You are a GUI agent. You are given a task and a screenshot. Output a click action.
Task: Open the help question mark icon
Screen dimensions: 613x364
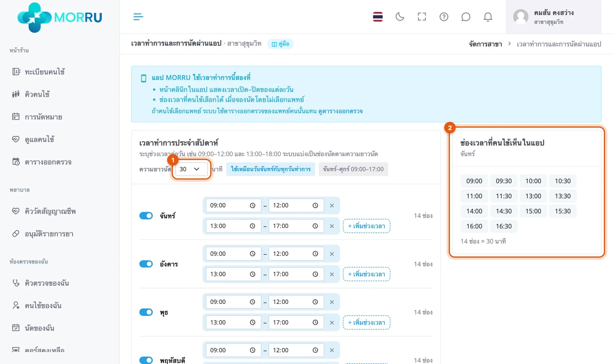click(444, 17)
